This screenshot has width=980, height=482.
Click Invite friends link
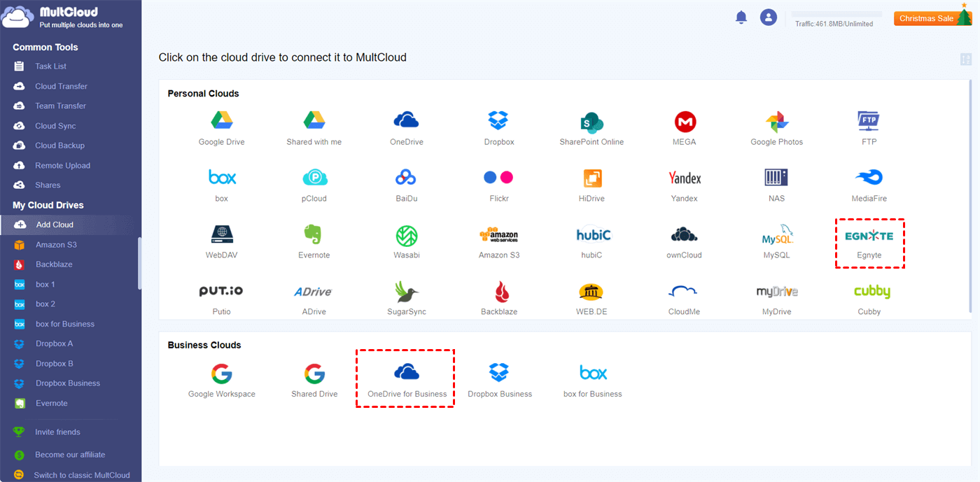pos(57,432)
